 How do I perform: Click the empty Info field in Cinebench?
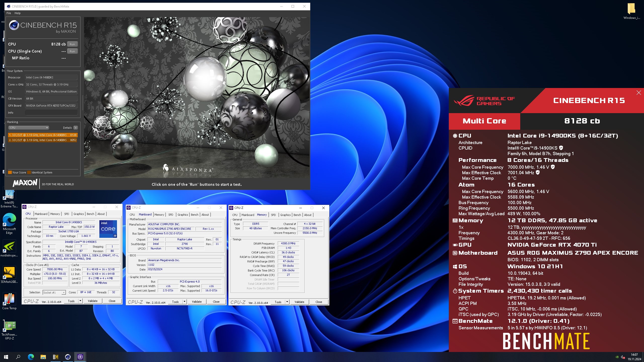(x=51, y=113)
